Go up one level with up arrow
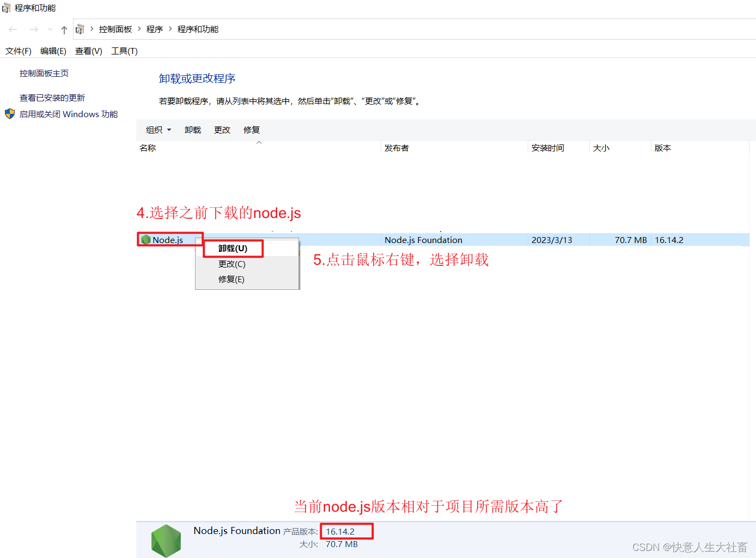The width and height of the screenshot is (756, 558). pyautogui.click(x=64, y=29)
